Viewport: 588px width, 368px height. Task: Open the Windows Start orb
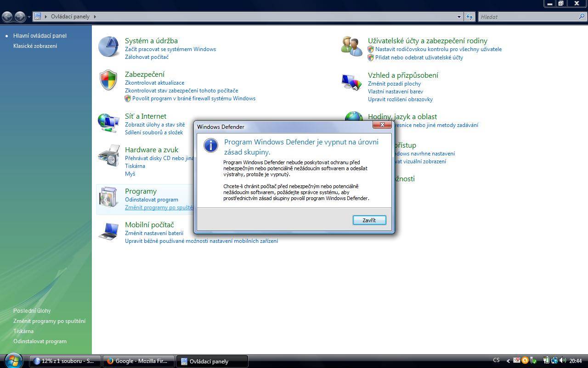coord(12,360)
